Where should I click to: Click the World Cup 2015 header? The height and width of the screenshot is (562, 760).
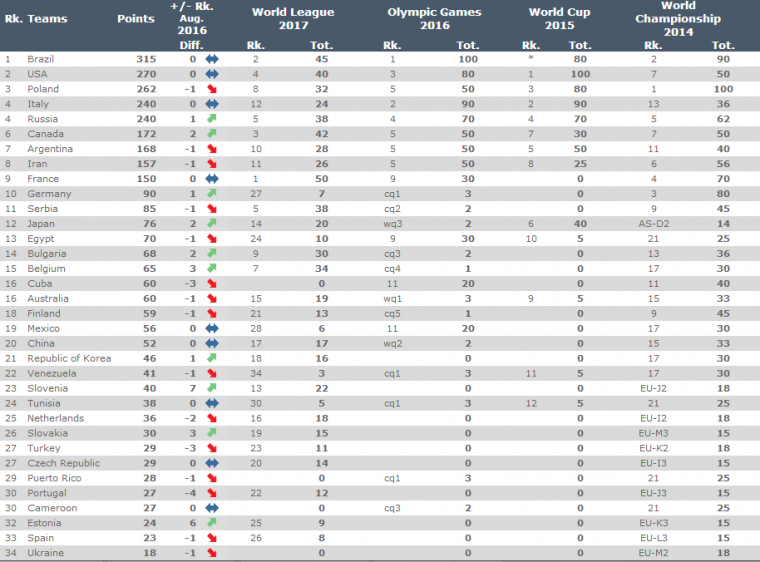click(559, 18)
